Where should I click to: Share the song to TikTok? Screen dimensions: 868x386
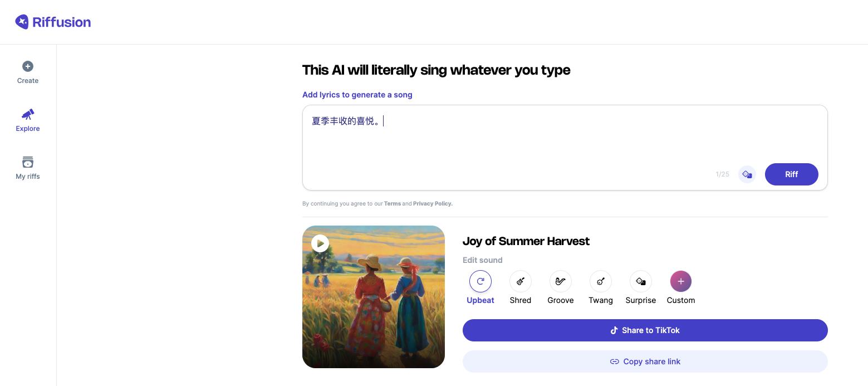tap(645, 330)
